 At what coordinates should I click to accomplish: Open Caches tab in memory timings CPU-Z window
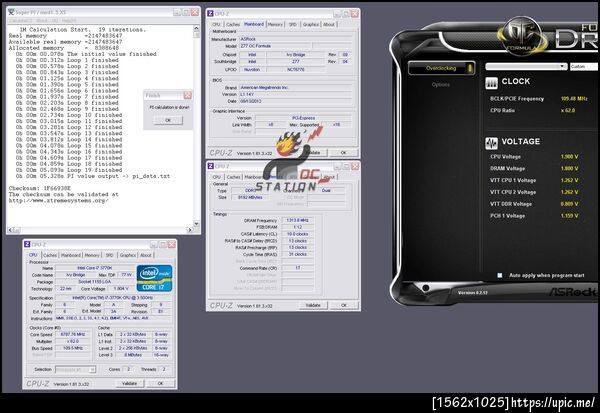233,177
